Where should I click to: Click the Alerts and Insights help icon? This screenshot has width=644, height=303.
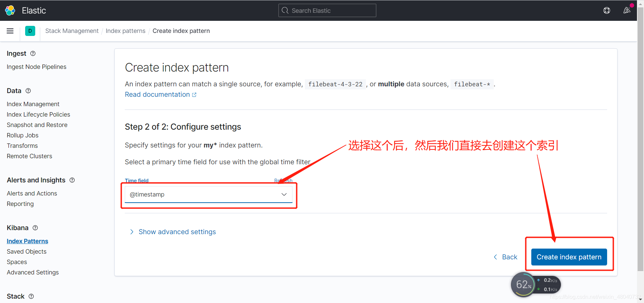(x=72, y=180)
